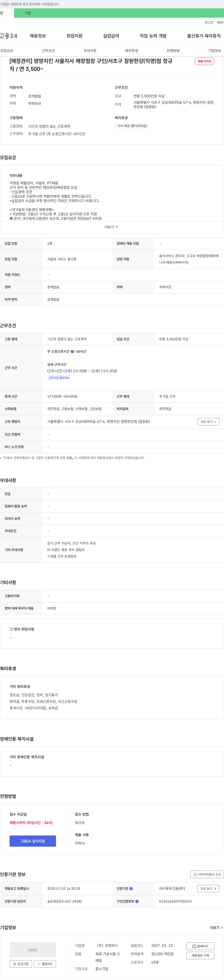The width and height of the screenshot is (224, 980).
Task: Click the 채용시까지 (마감시간 : 24시) text
Action: [31, 822]
